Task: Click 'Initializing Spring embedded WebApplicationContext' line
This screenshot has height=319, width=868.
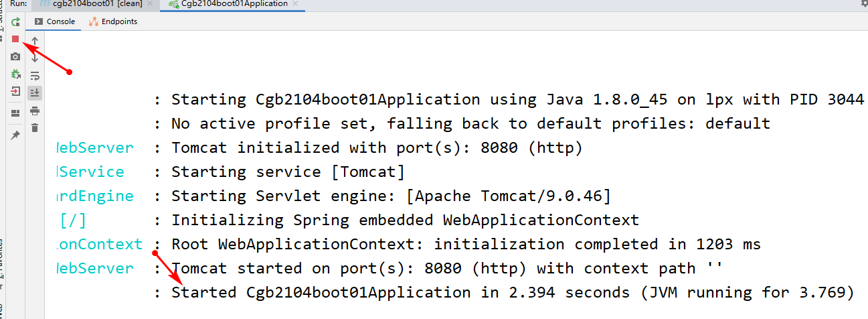Action: coord(405,220)
